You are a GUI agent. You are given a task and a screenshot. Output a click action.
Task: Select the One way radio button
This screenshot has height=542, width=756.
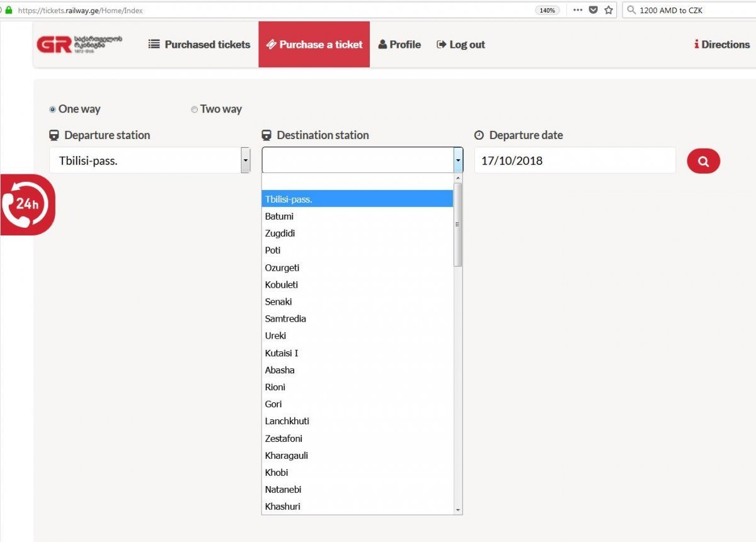tap(52, 110)
